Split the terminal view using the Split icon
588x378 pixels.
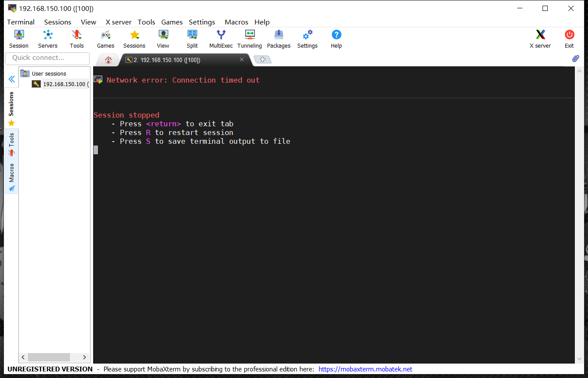coord(192,38)
